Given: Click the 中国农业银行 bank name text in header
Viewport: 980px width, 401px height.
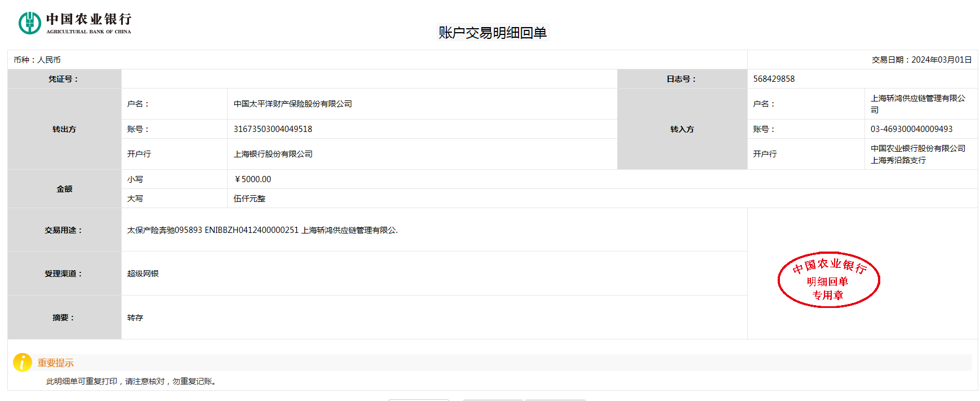Looking at the screenshot, I should pyautogui.click(x=88, y=19).
